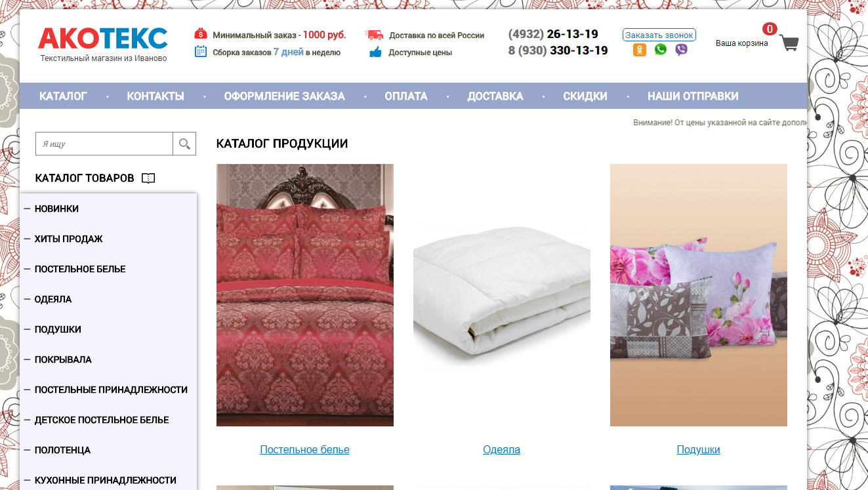The height and width of the screenshot is (490, 868).
Task: Follow the Подушки link under image
Action: tap(698, 450)
